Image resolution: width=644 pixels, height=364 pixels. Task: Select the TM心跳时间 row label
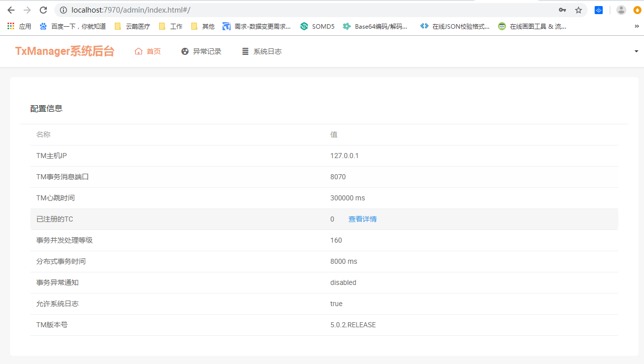coord(55,198)
